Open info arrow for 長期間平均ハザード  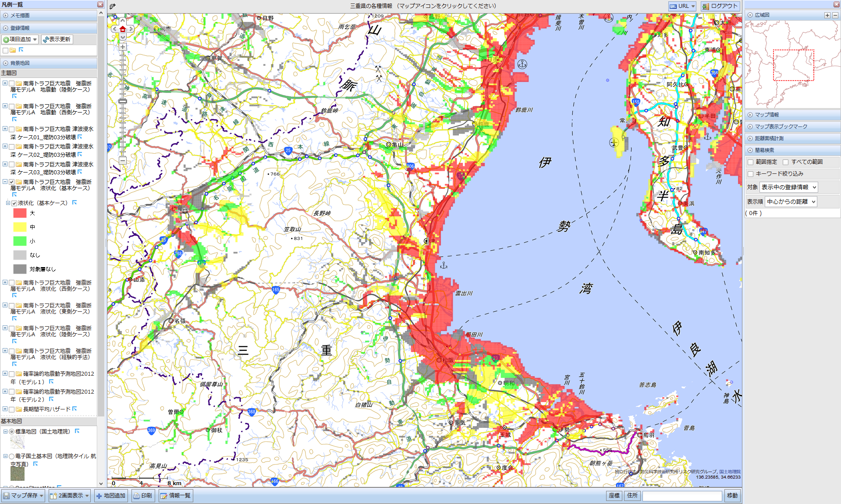[75, 409]
